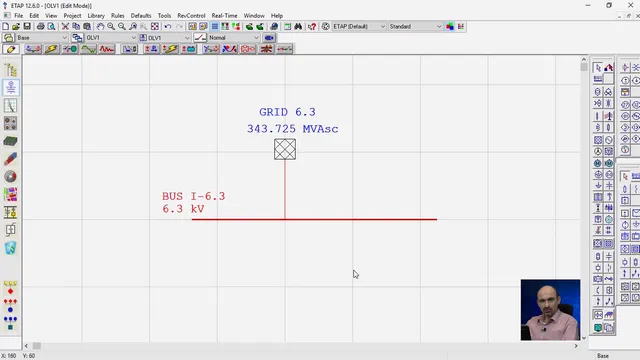The image size is (640, 360).
Task: Click the Print icon in toolbar
Action: [x=40, y=27]
